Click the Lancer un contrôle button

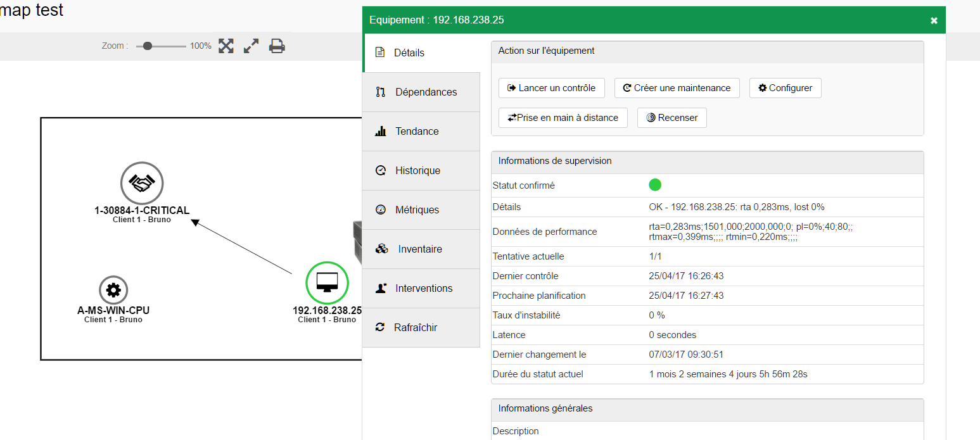pos(552,88)
